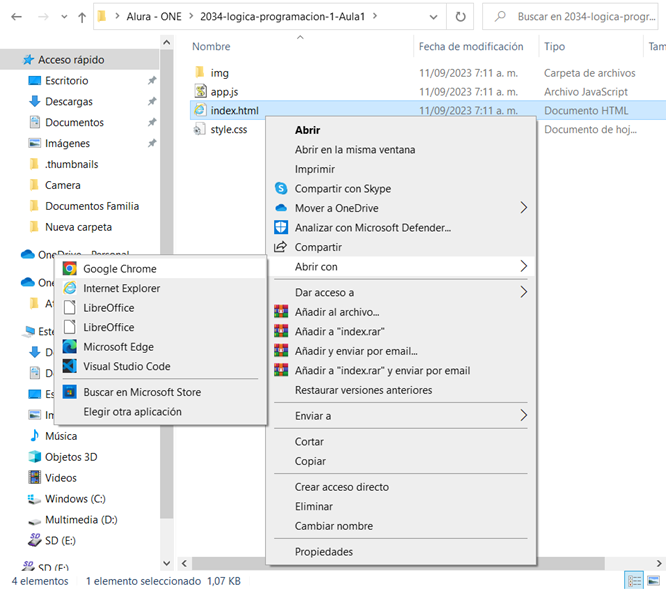Viewport: 666px width, 591px height.
Task: Sort files by Fecha de modificación column
Action: (x=470, y=47)
